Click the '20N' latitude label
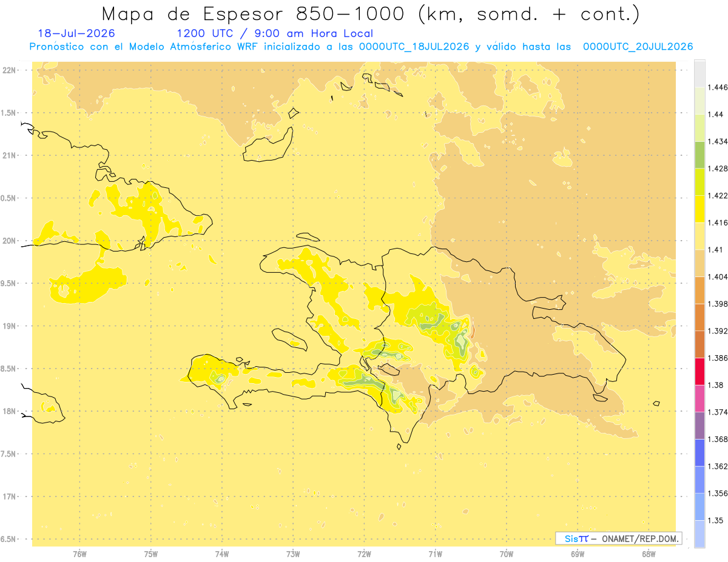728x562 pixels. point(8,241)
